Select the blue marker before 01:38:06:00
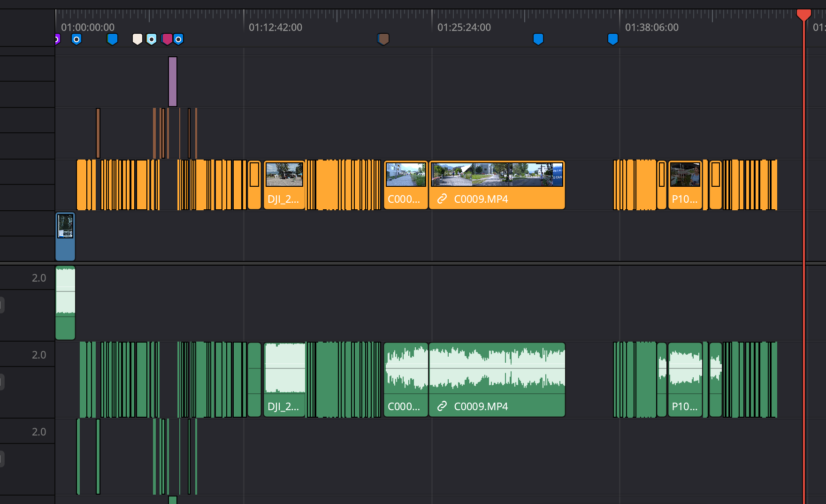The image size is (826, 504). pos(612,39)
